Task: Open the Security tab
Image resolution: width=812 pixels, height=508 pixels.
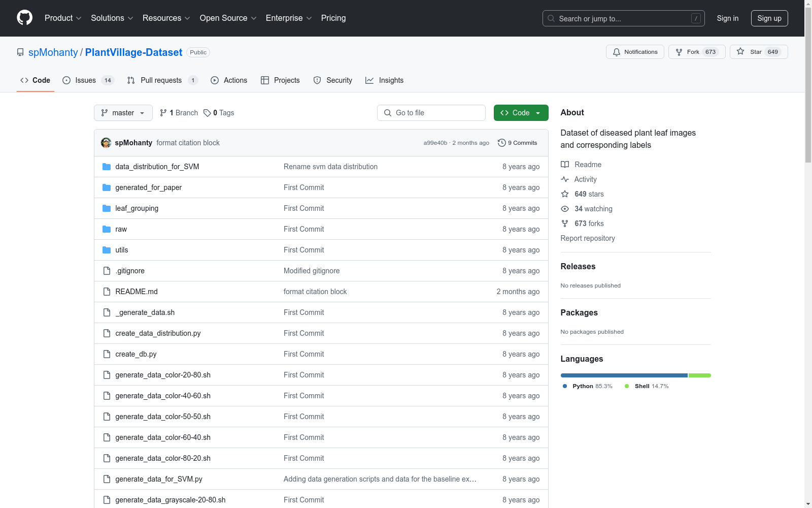Action: coord(333,80)
